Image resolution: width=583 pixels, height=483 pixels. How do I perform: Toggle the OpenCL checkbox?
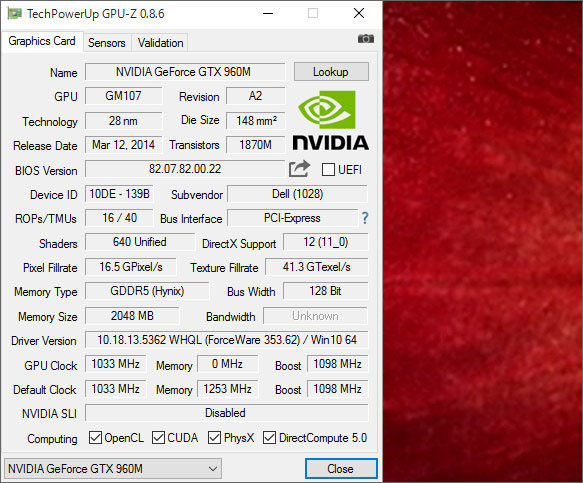[95, 438]
